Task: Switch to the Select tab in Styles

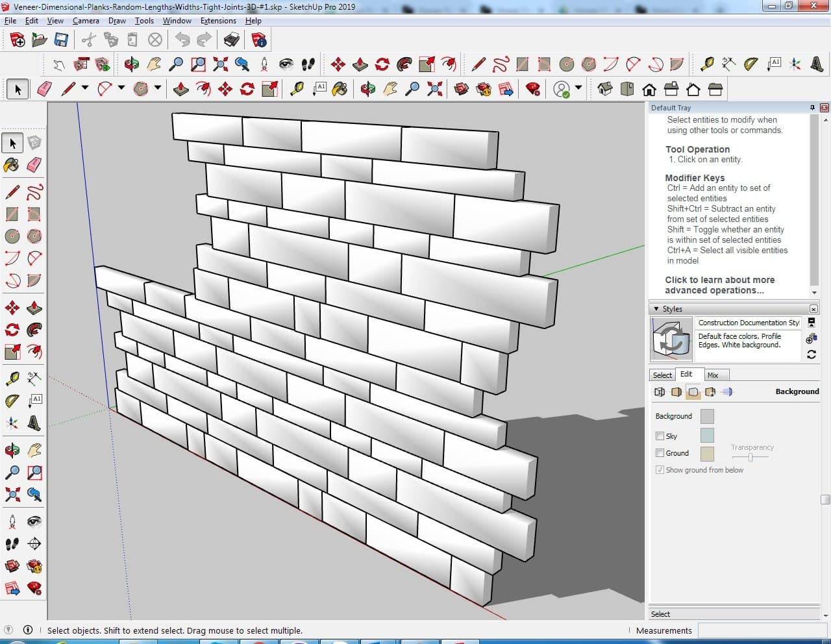Action: (662, 375)
